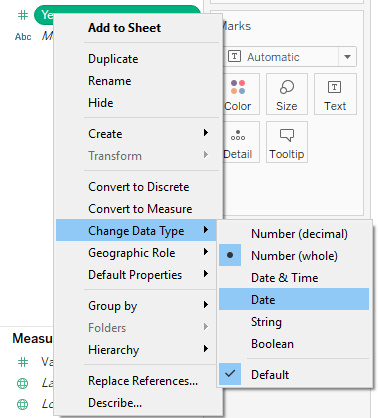
Task: Select Number (whole) data type option
Action: (x=294, y=256)
